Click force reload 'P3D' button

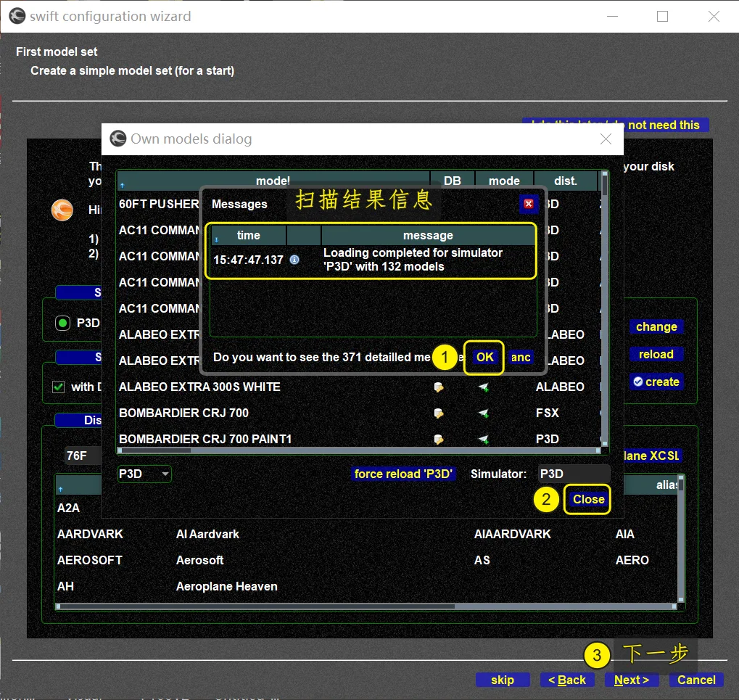403,474
